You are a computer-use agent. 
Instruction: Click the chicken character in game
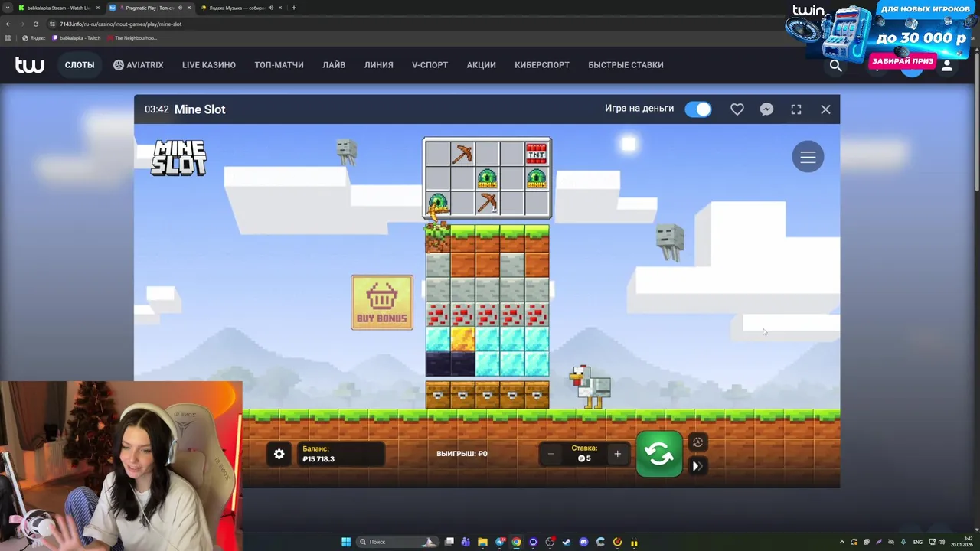point(590,386)
